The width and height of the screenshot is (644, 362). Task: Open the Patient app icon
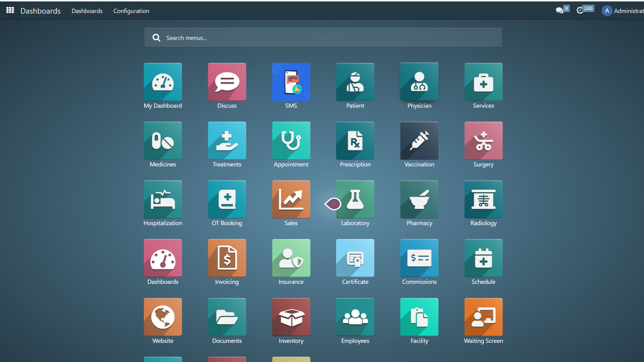click(355, 82)
